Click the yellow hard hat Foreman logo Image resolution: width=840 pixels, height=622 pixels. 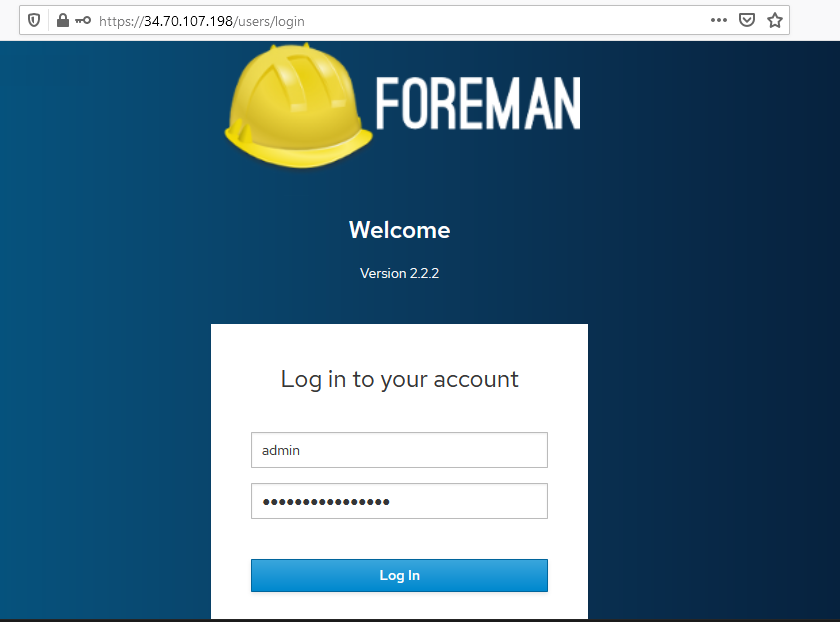298,106
